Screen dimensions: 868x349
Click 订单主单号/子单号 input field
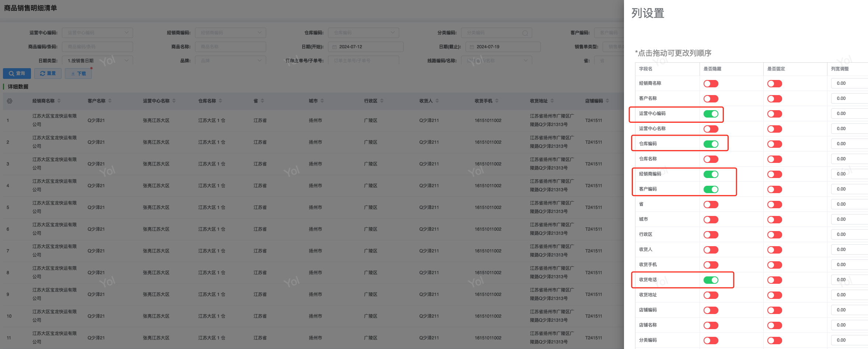tap(363, 60)
